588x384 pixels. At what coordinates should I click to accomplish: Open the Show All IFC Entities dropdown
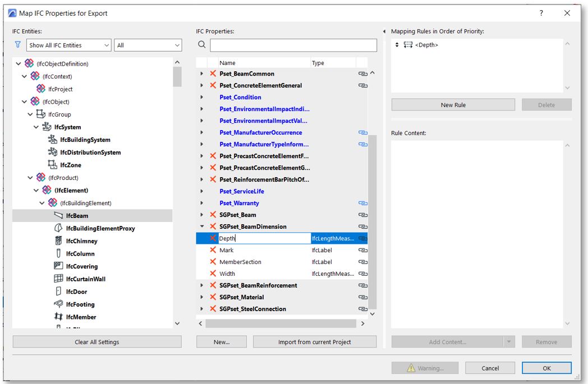[x=69, y=45]
